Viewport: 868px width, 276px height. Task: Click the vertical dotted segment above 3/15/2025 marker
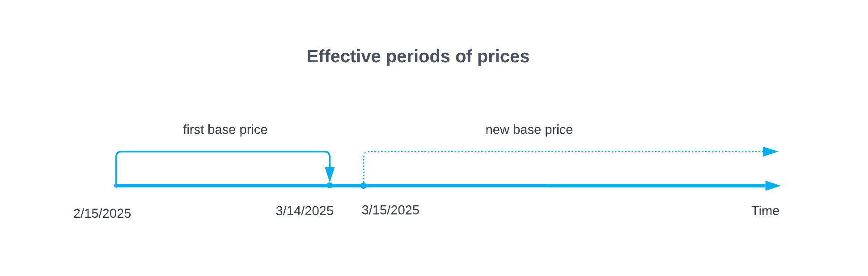[364, 168]
